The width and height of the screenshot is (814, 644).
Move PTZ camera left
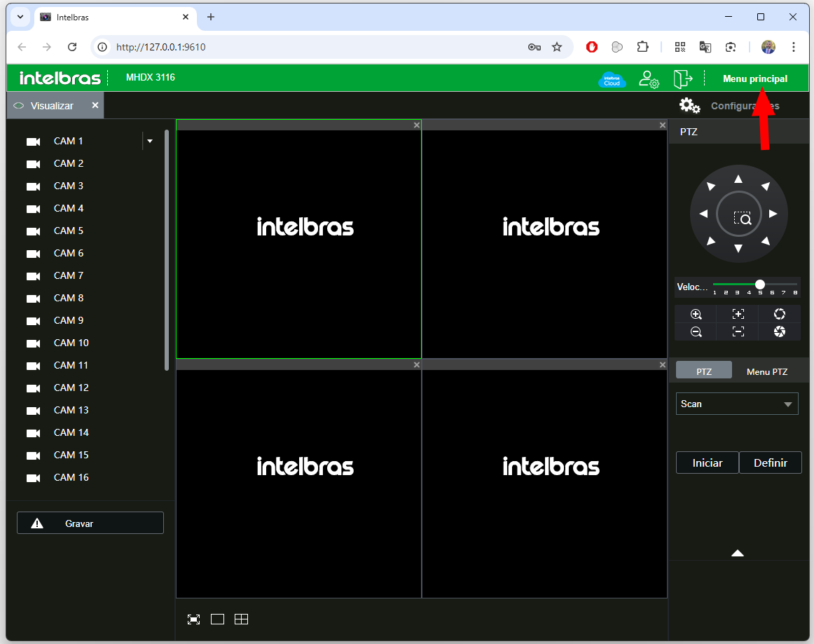tap(703, 214)
